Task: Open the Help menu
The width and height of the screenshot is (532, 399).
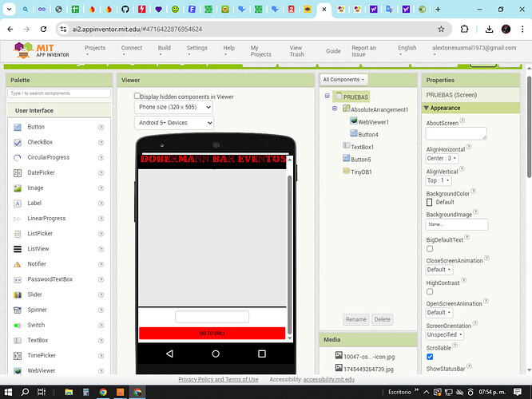Action: click(x=229, y=50)
